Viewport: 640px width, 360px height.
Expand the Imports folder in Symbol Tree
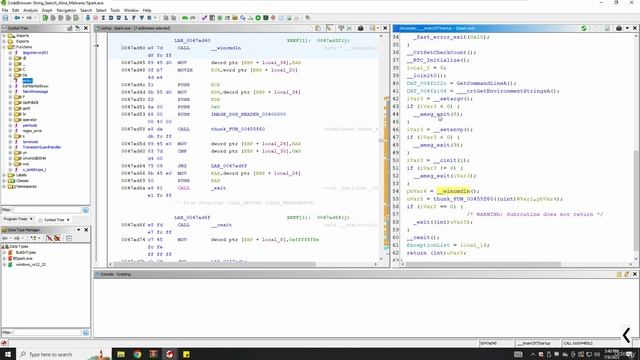pos(4,36)
